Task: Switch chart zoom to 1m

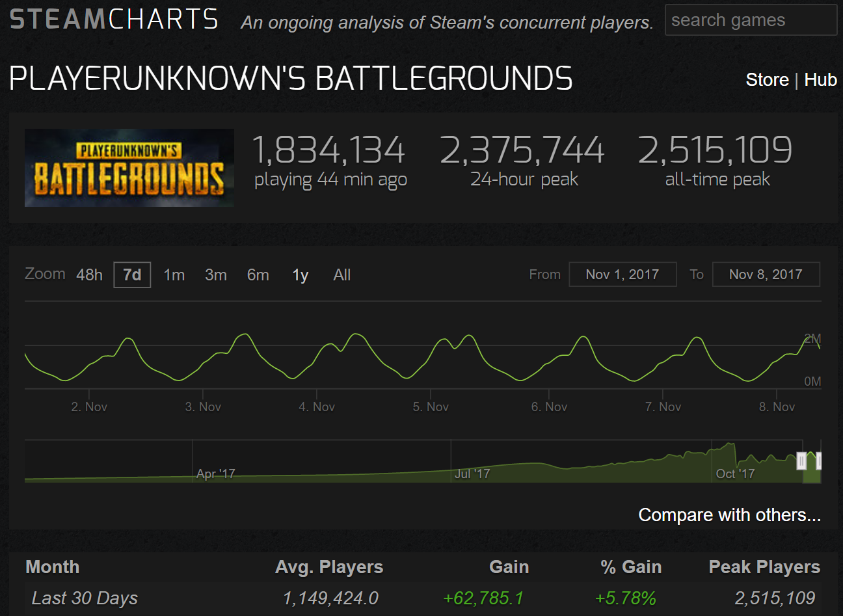Action: click(174, 275)
